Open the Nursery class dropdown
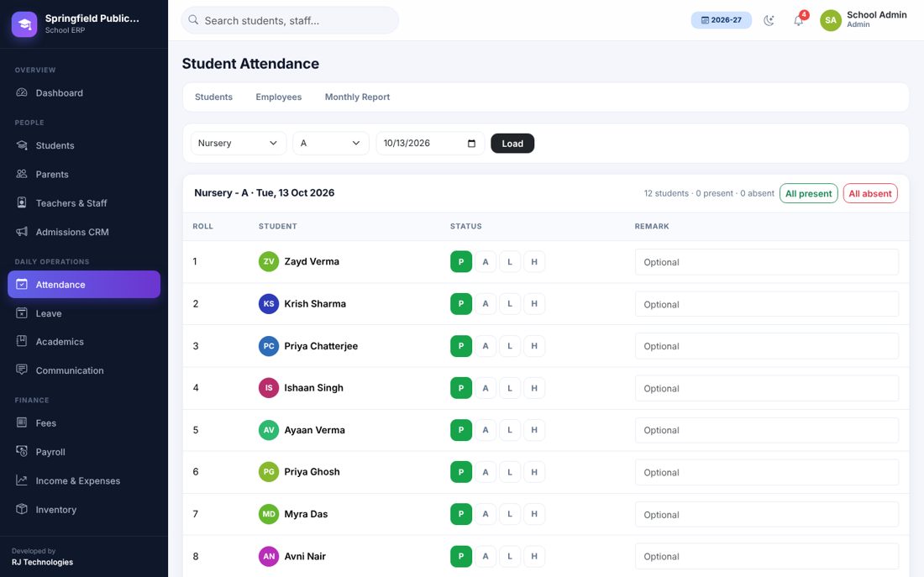 click(x=238, y=144)
